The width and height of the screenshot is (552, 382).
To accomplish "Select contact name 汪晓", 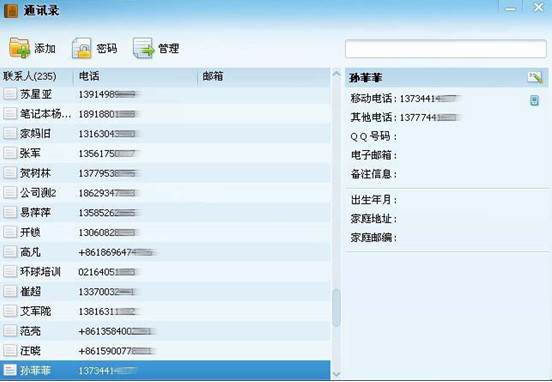I will [30, 350].
